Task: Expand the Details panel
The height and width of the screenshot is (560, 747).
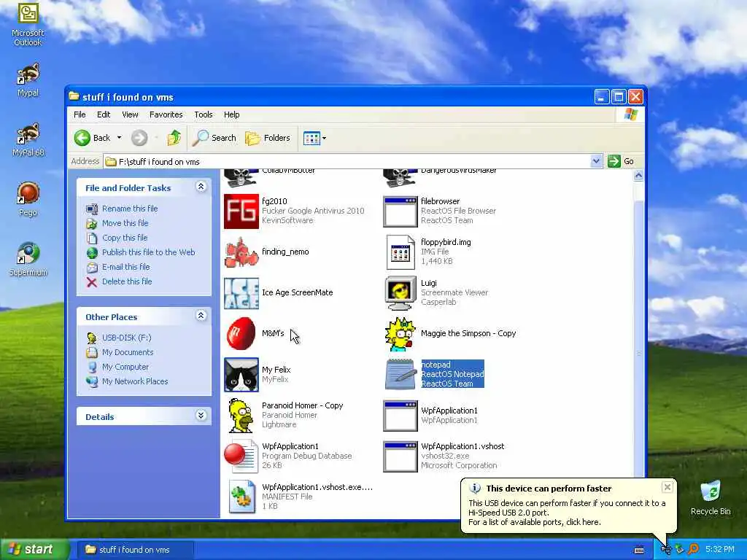Action: pyautogui.click(x=201, y=416)
